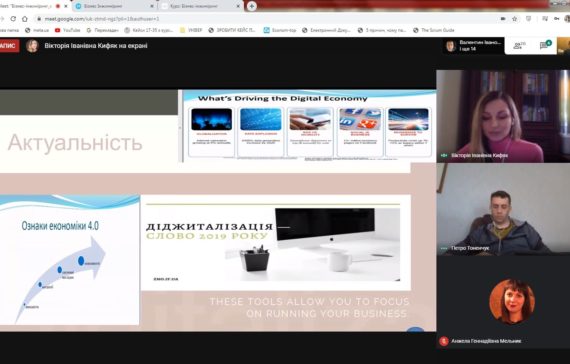Open the YouTube bookmark
Screen dimensions: 570x364
67,30
